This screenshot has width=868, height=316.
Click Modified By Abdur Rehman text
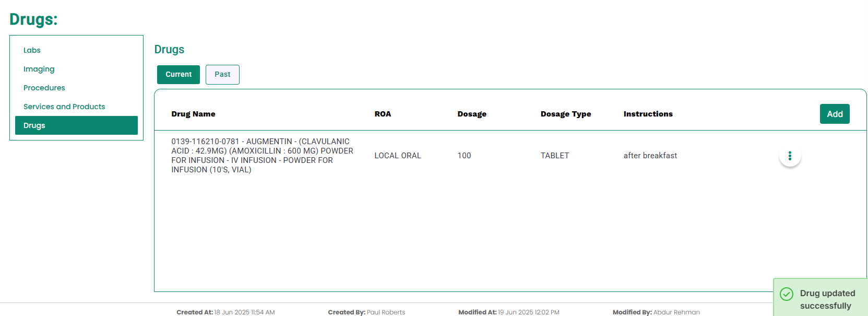(656, 312)
